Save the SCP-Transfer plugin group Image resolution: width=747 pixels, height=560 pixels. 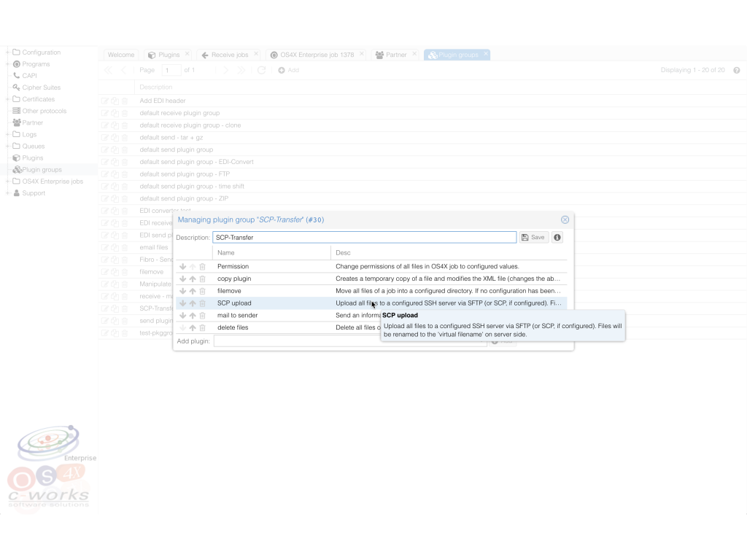(533, 237)
